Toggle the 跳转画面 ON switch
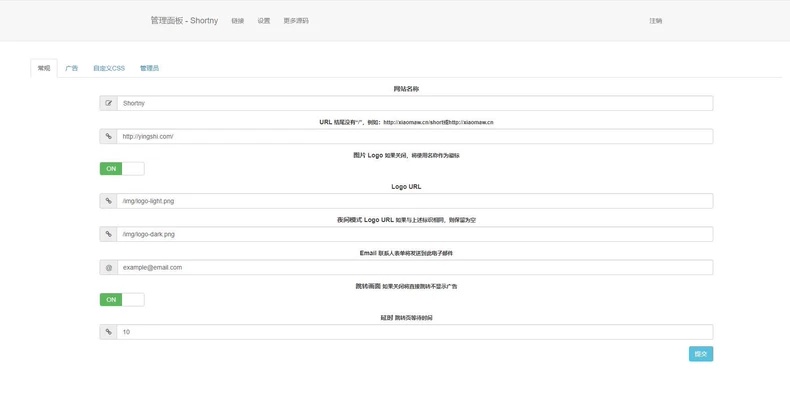Image resolution: width=790 pixels, height=405 pixels. (122, 300)
